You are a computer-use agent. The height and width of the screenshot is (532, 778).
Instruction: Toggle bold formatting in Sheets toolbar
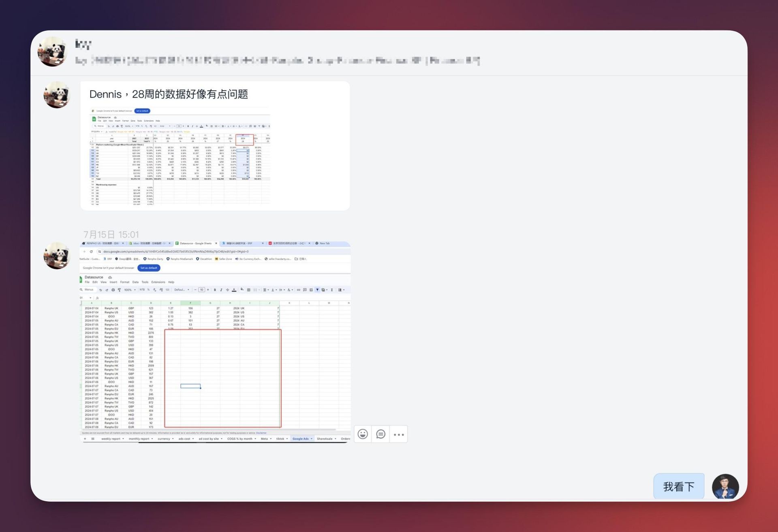215,290
